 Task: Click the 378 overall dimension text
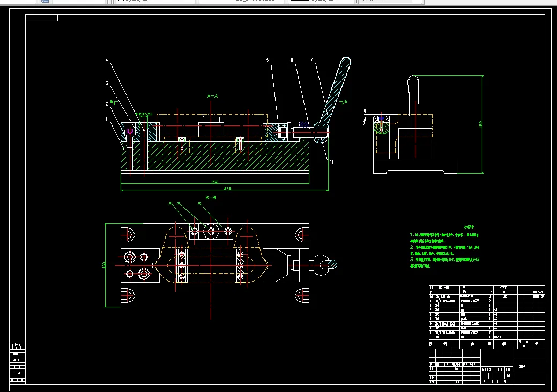(227, 189)
